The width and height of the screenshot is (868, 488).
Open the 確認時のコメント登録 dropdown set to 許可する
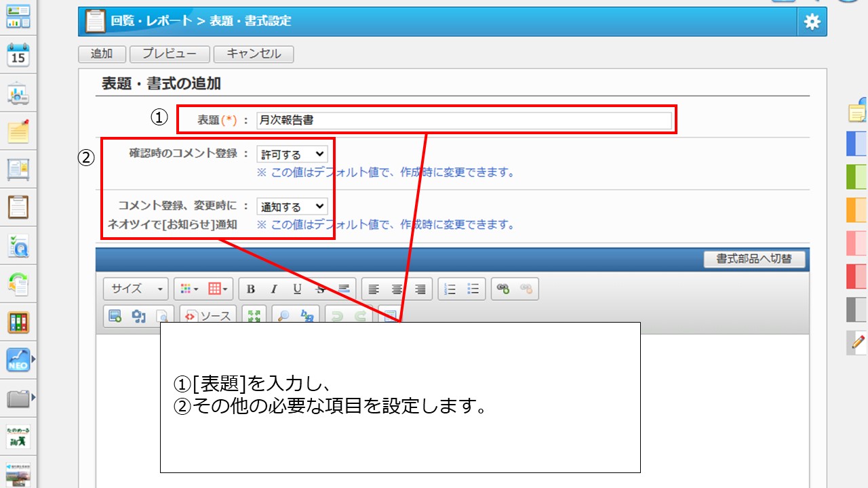coord(292,155)
